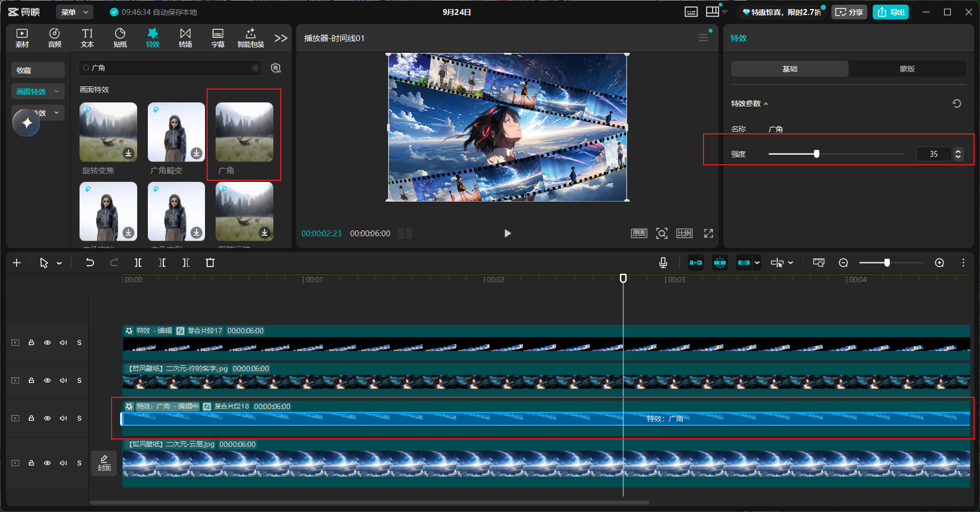Expand more tabs with the >> arrow
The height and width of the screenshot is (512, 980).
point(281,38)
